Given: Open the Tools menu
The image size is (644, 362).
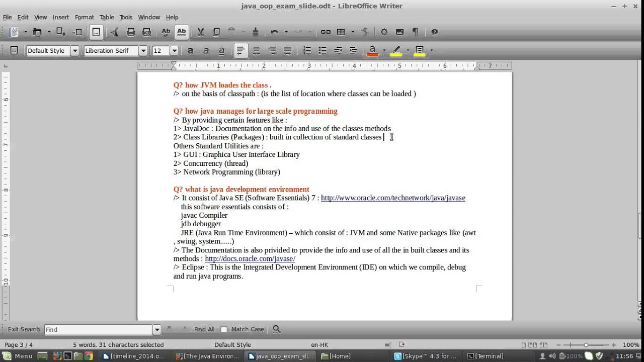Looking at the screenshot, I should coord(126,17).
